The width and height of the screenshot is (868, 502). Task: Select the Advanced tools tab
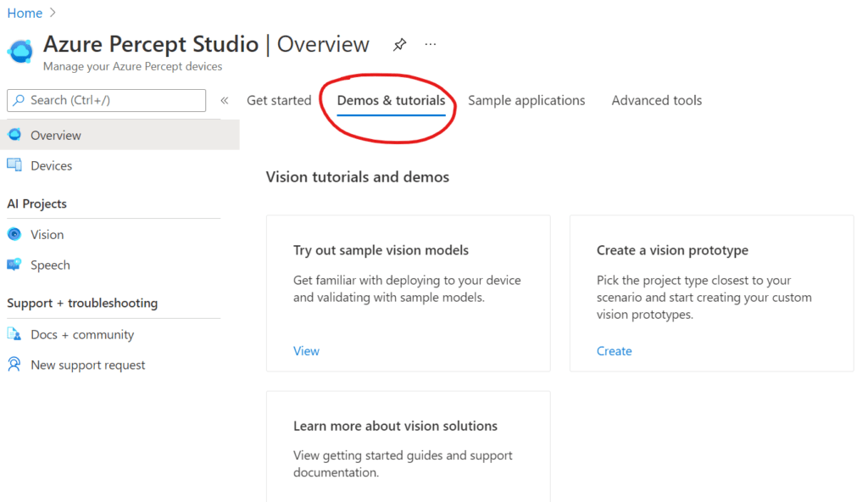tap(656, 100)
